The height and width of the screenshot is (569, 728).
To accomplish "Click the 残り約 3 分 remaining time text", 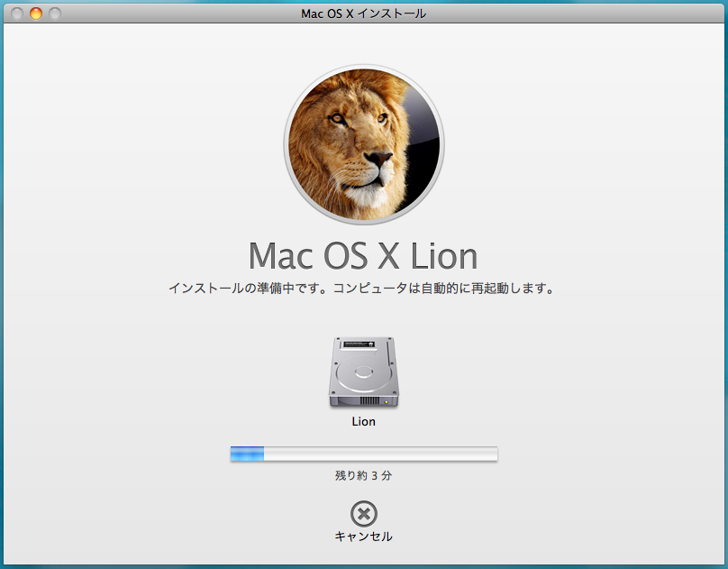I will coord(363,475).
